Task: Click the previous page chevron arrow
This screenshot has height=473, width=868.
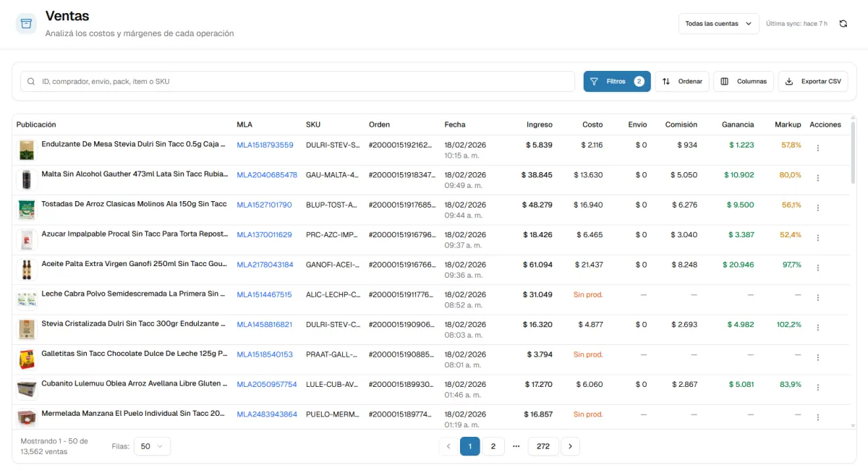Action: click(x=448, y=446)
